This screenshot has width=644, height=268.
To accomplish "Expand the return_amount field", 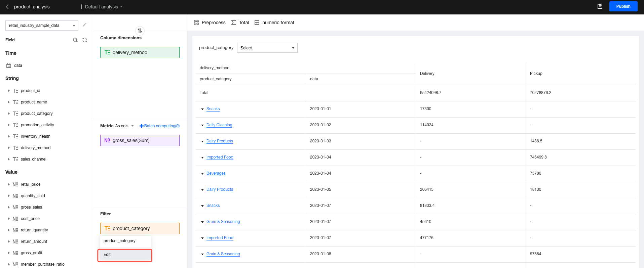I will click(x=9, y=241).
